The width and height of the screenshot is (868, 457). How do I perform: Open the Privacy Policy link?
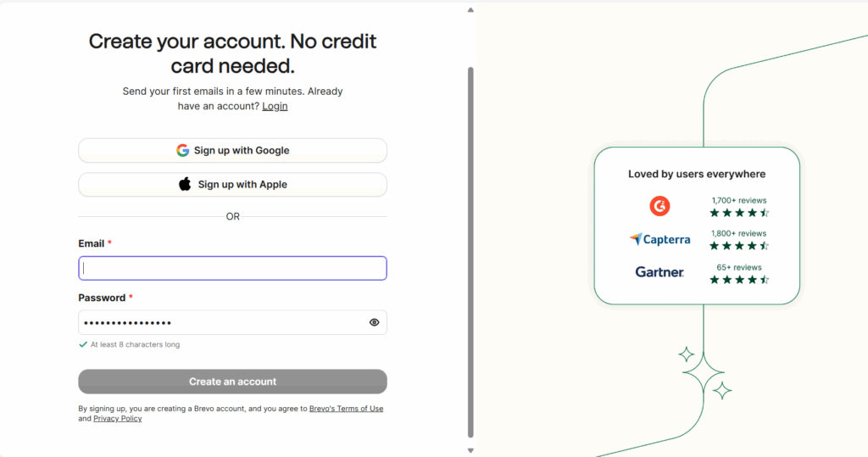tap(117, 419)
